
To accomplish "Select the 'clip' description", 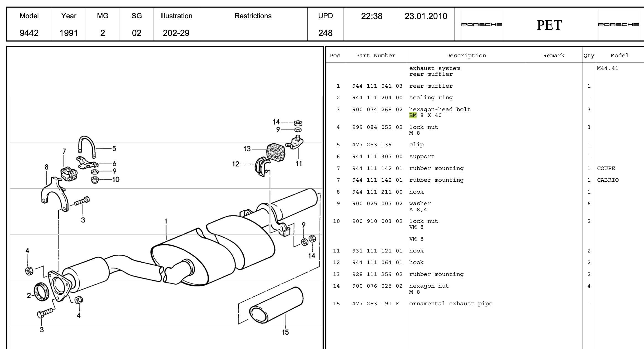I will coord(416,145).
